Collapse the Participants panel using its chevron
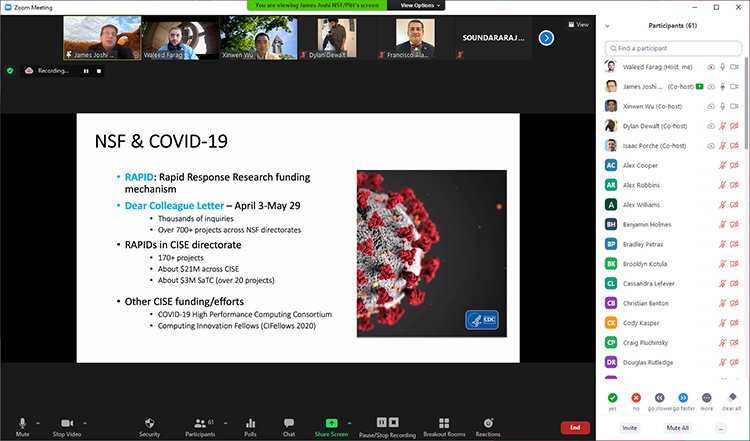 pos(607,26)
